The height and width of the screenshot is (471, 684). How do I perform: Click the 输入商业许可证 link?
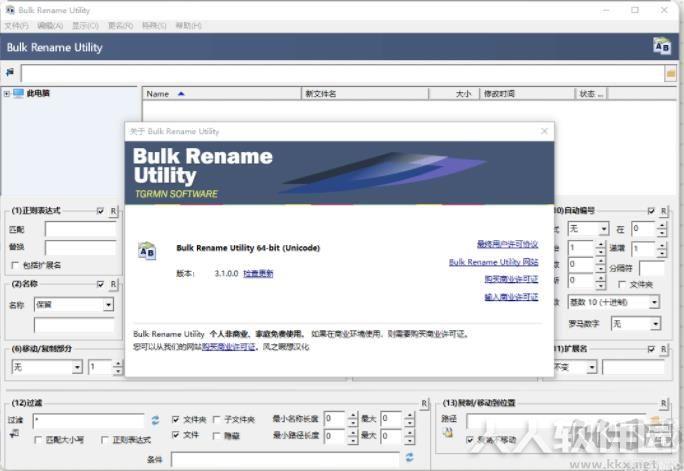pyautogui.click(x=511, y=297)
